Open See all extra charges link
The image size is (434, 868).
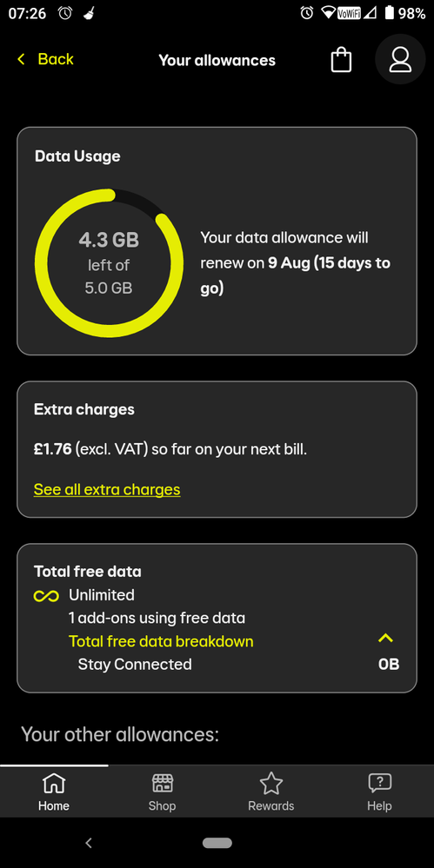107,489
